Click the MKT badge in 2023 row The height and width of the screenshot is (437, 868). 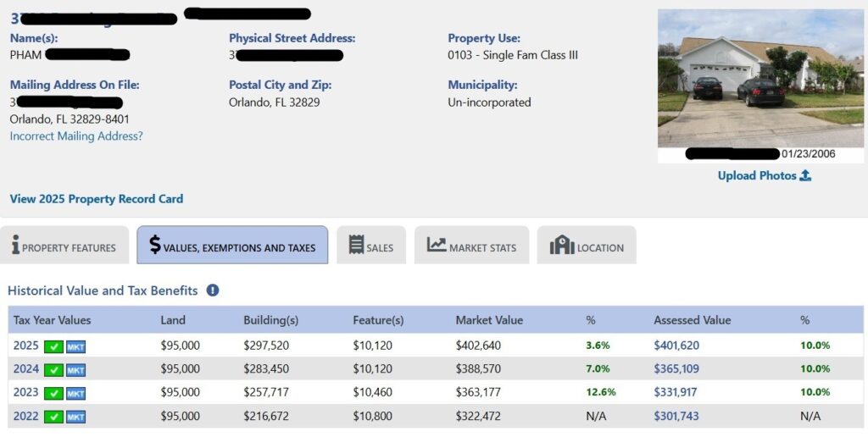tap(76, 393)
